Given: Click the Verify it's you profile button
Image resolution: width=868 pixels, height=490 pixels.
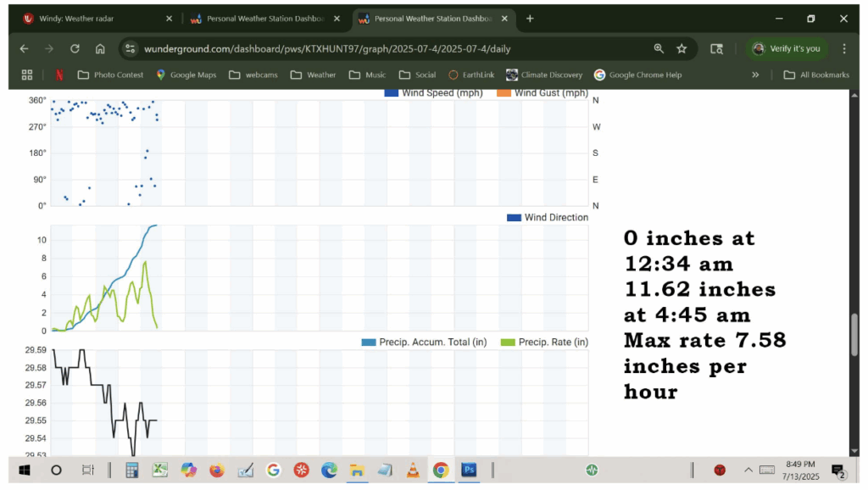Looking at the screenshot, I should [x=787, y=49].
